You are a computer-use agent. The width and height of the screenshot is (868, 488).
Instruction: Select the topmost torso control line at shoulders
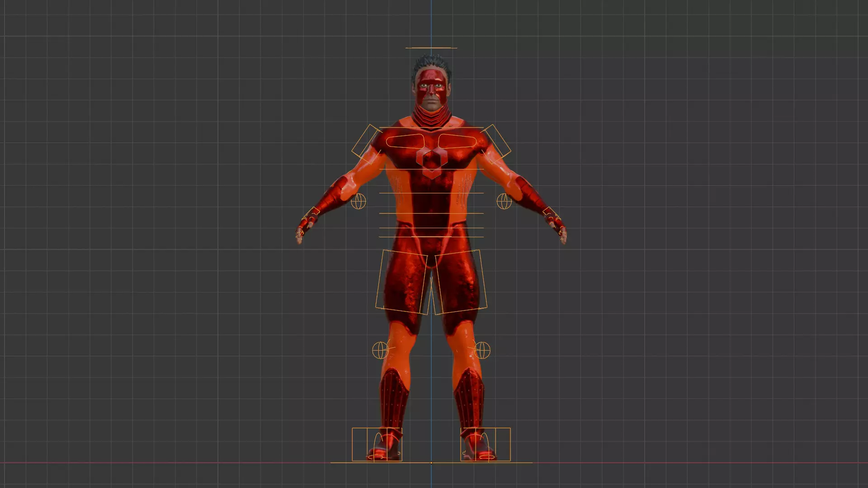pos(431,128)
